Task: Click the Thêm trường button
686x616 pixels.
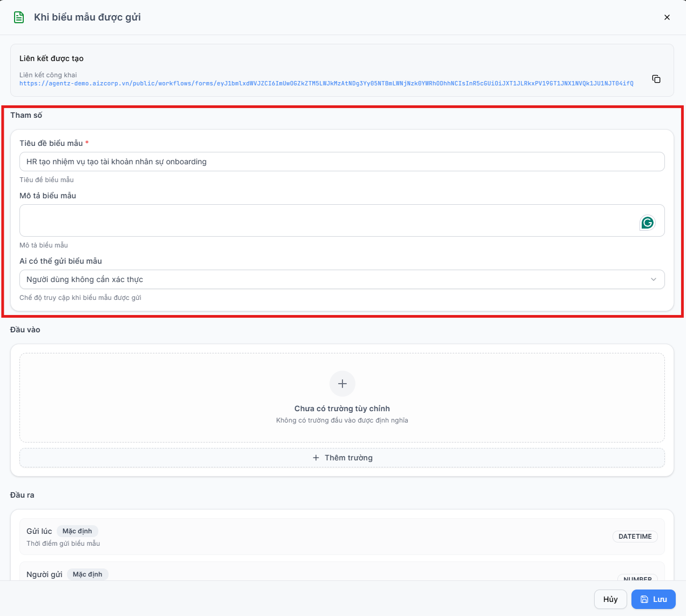Action: tap(342, 458)
